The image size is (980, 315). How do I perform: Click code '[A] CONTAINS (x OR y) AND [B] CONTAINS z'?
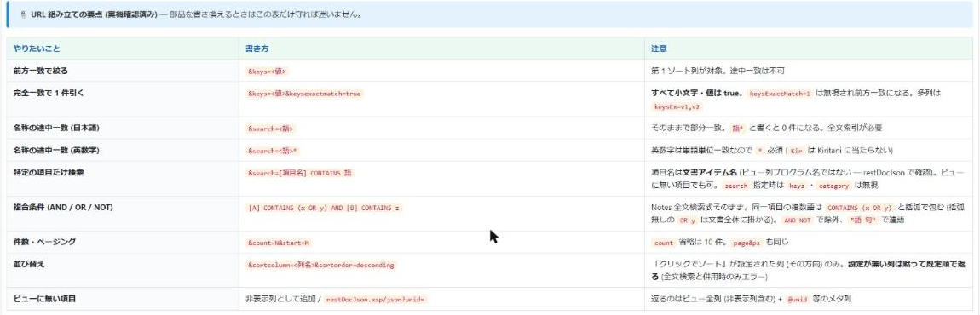pos(324,208)
